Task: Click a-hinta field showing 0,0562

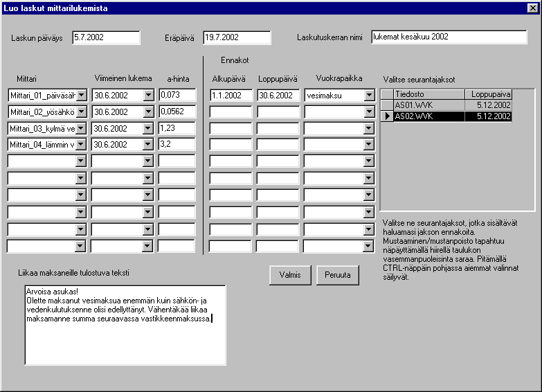Action: pyautogui.click(x=177, y=112)
